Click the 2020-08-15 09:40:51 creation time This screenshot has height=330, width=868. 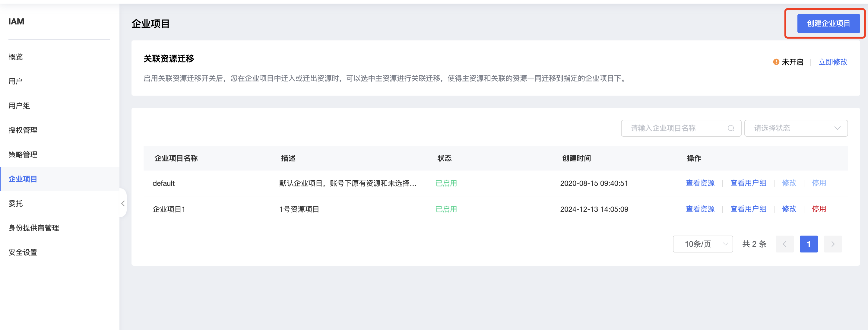click(x=594, y=183)
